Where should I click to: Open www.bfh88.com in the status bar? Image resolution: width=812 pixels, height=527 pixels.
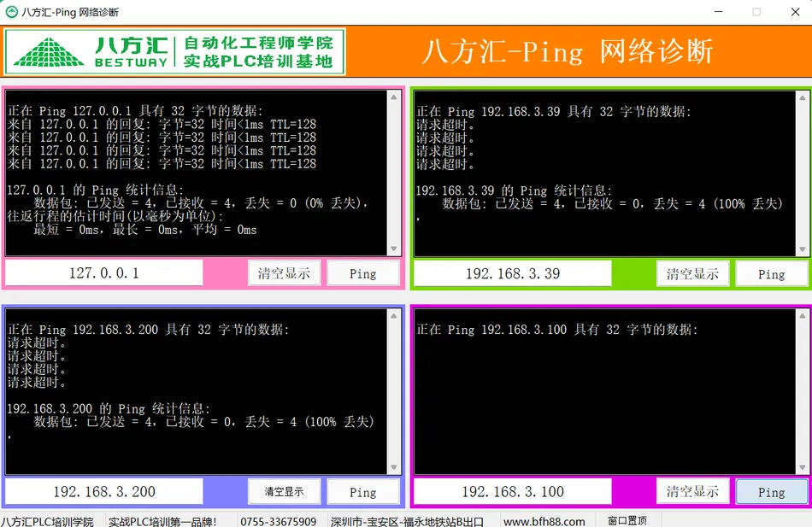[544, 521]
